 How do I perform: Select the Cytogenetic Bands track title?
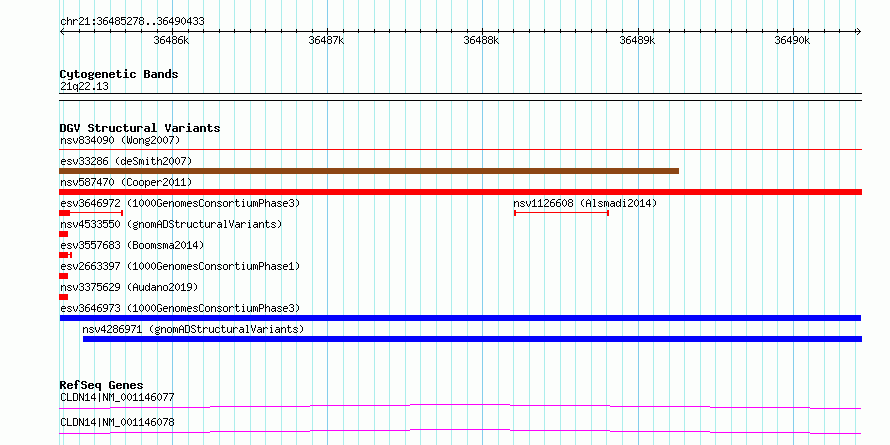[x=119, y=74]
